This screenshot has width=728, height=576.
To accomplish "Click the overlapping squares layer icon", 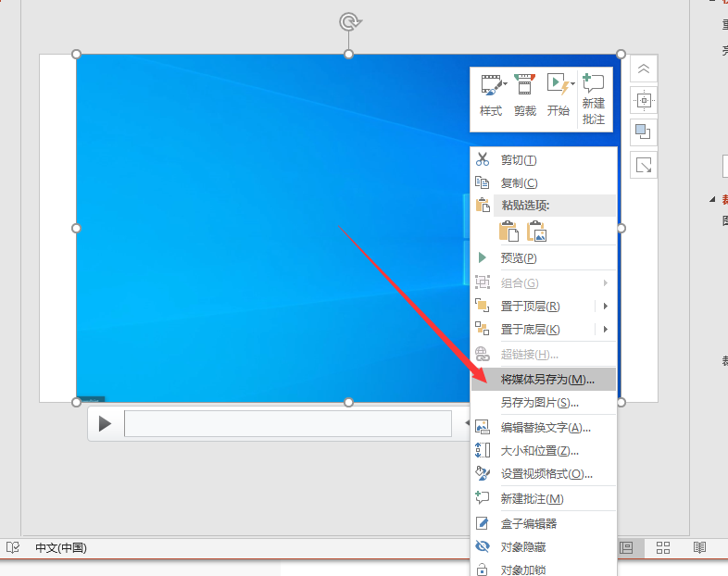I will click(x=644, y=131).
